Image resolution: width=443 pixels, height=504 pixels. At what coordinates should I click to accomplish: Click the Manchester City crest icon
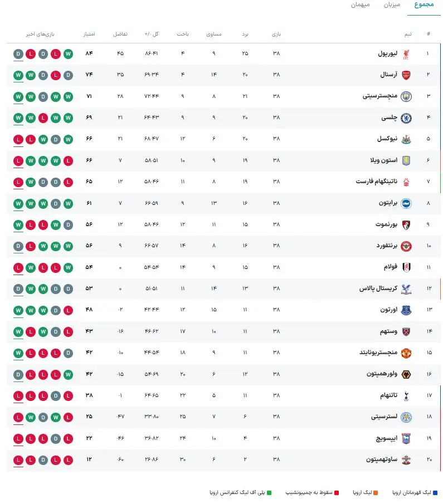(406, 96)
